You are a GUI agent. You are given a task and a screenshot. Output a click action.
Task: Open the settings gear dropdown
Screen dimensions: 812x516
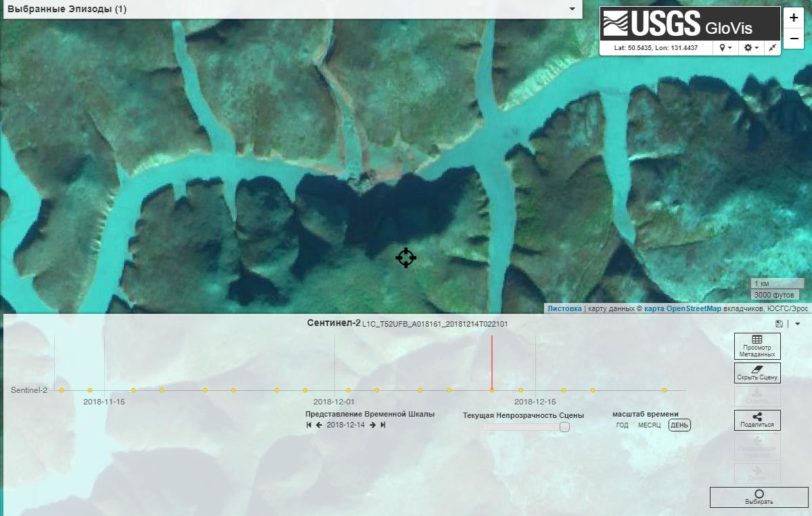pos(750,48)
